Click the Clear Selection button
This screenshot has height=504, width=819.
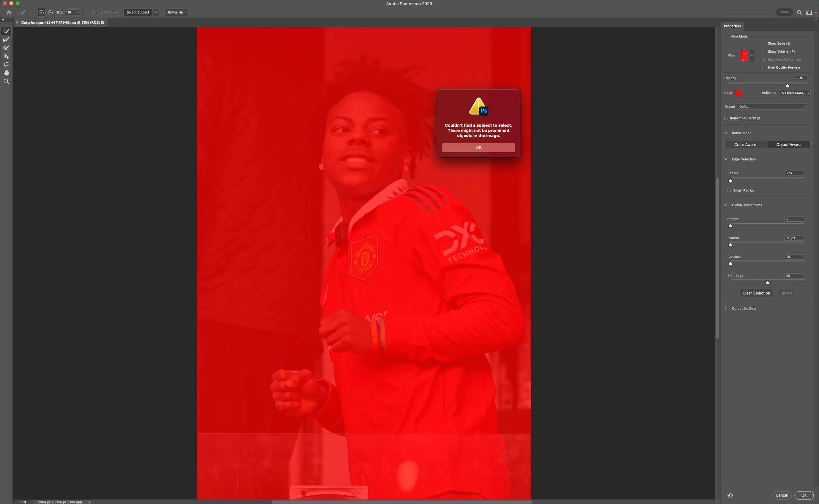click(x=756, y=293)
